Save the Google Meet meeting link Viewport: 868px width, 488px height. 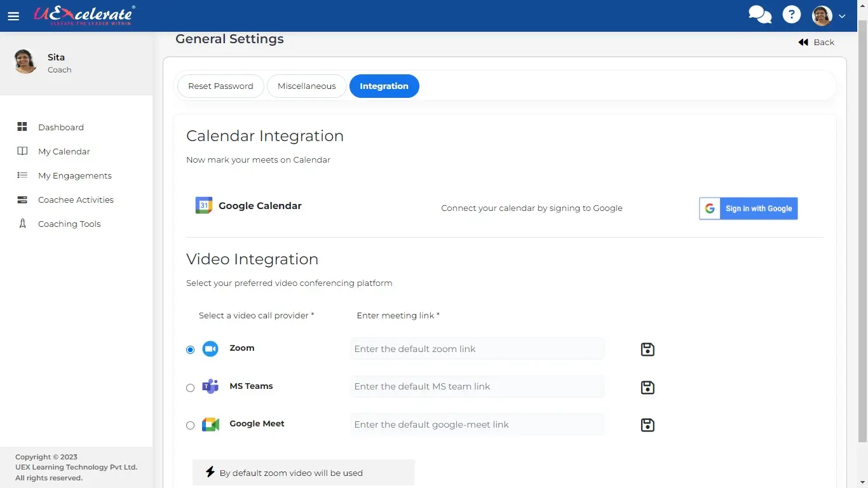pyautogui.click(x=648, y=425)
